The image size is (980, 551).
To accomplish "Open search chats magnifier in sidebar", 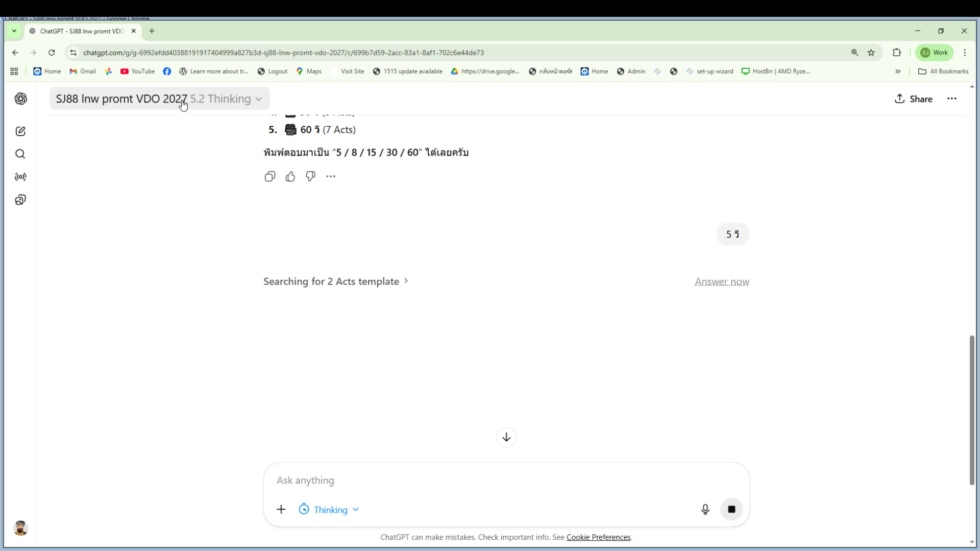I will pos(20,154).
